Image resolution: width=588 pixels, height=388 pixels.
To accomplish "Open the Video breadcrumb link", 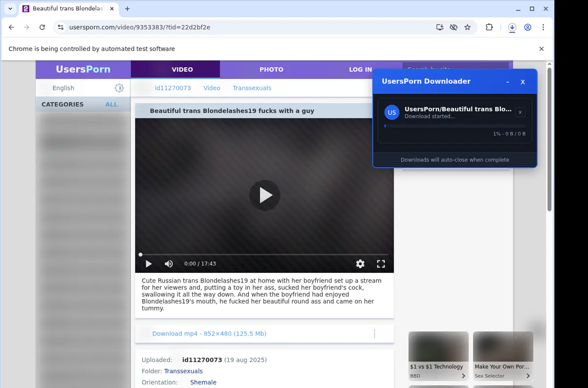I will [x=212, y=88].
